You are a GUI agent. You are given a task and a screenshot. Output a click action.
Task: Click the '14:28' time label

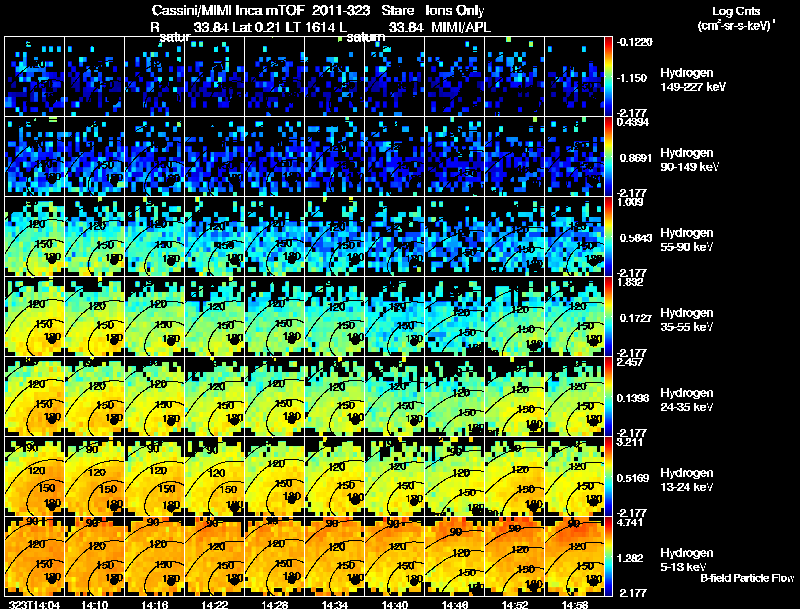click(x=274, y=604)
